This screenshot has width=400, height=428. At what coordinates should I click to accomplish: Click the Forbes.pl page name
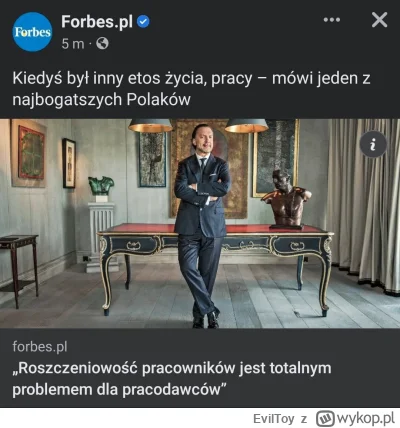coord(97,22)
